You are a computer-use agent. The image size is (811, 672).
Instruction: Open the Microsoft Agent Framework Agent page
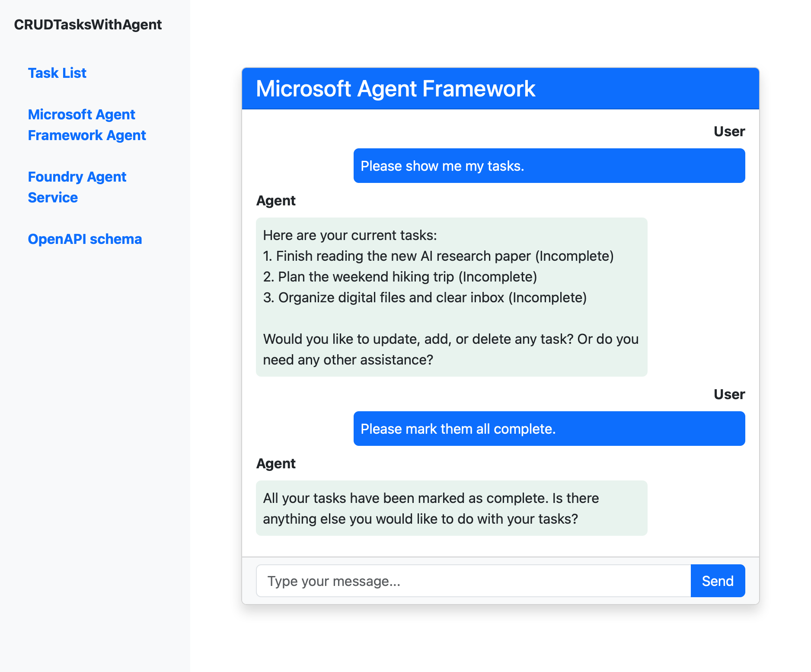pos(87,125)
